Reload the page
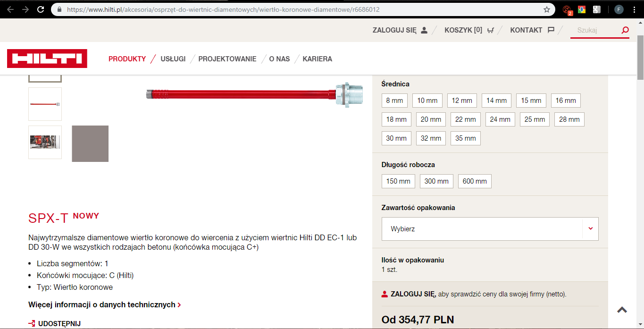644x329 pixels. point(41,9)
